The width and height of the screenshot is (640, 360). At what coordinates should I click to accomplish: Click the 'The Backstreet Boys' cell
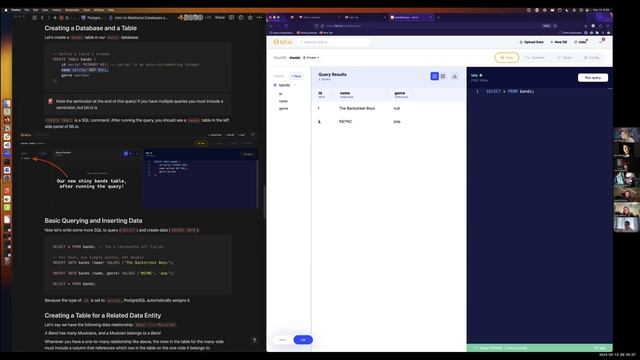pos(357,109)
